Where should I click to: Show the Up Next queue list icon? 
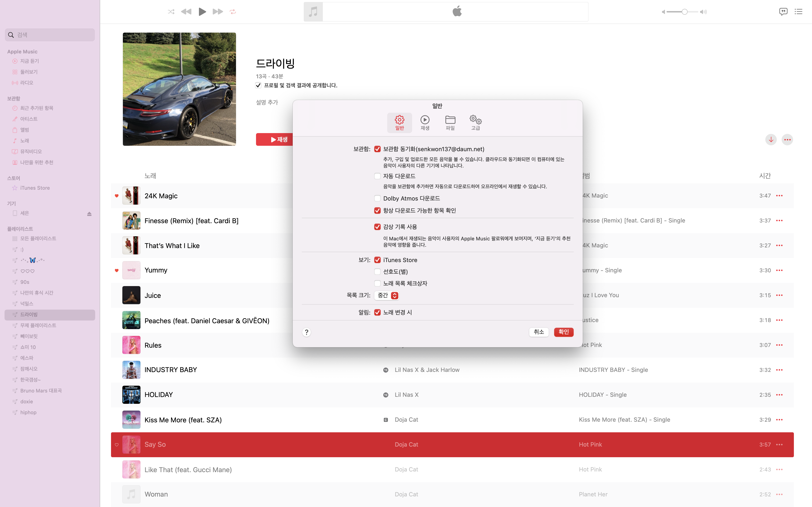(798, 12)
